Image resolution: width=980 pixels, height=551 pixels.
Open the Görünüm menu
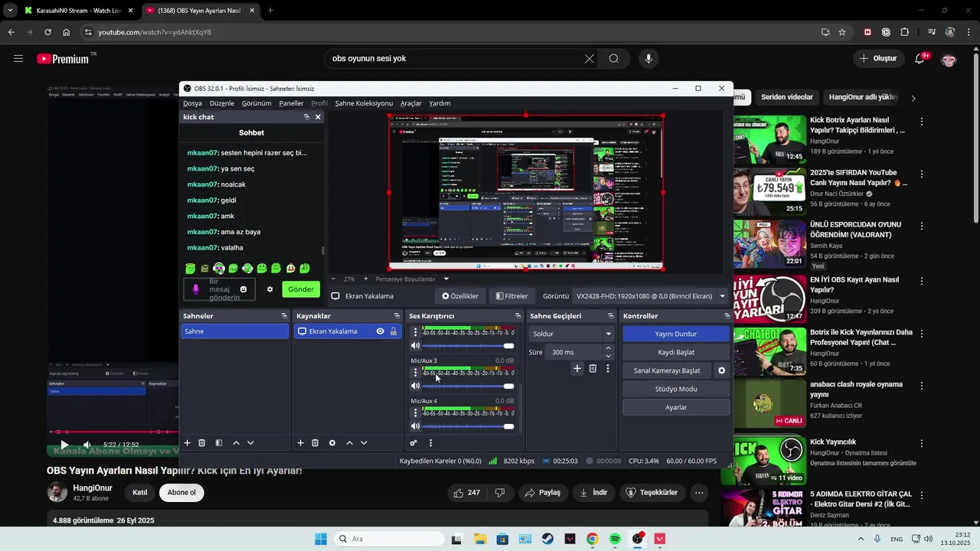coord(256,103)
